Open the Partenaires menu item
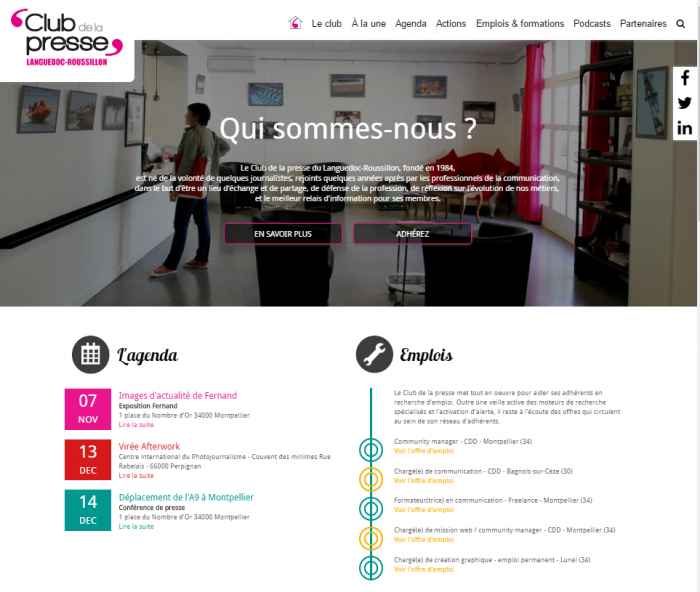700x592 pixels. pyautogui.click(x=643, y=24)
